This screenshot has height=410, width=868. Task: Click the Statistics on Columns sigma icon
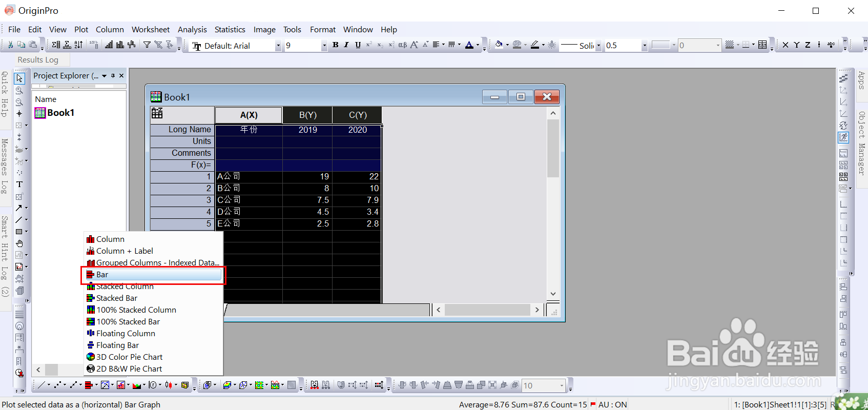(56, 45)
